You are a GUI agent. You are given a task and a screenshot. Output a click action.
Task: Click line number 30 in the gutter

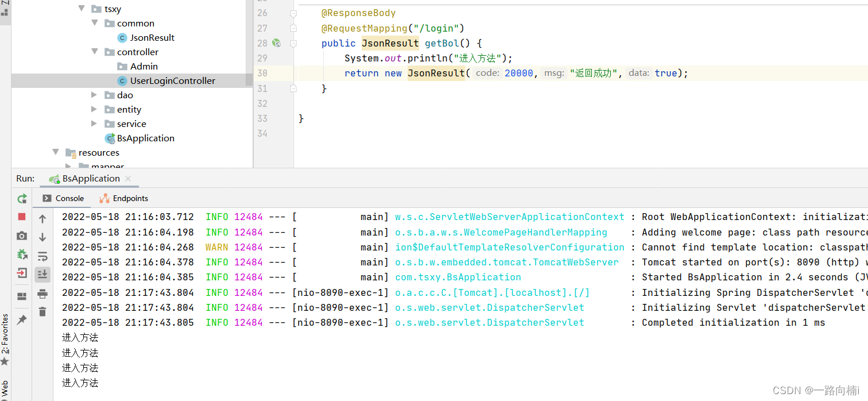click(262, 73)
